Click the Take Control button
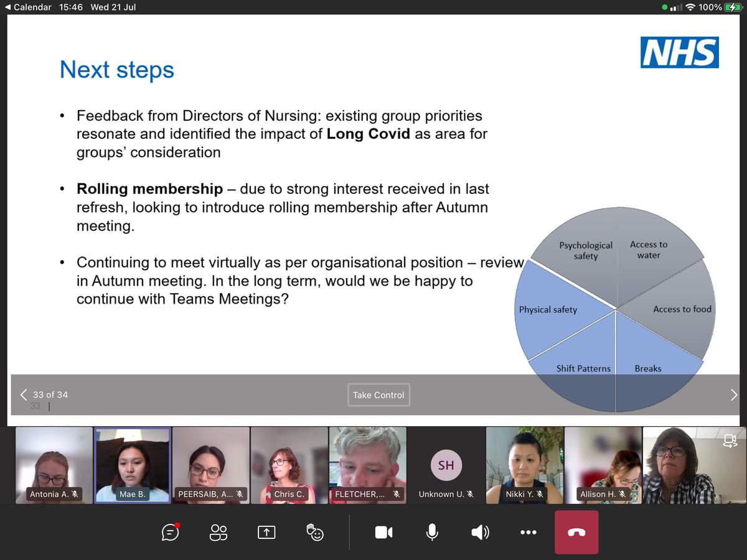 pos(378,394)
